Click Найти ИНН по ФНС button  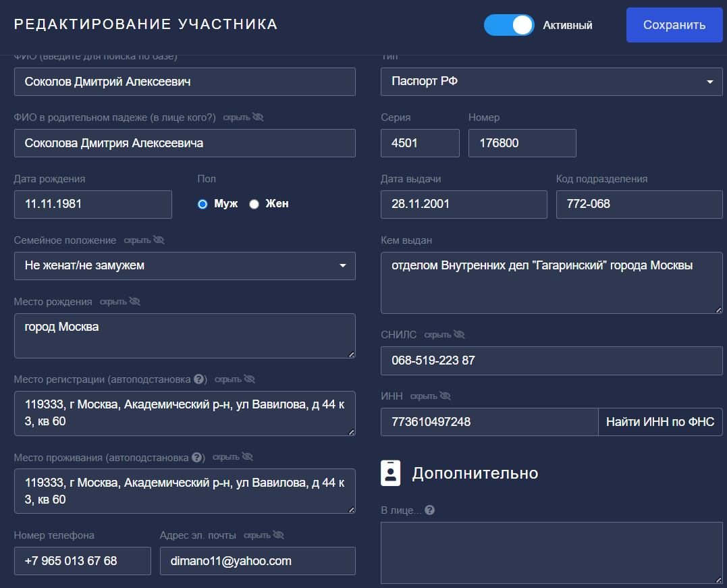click(x=659, y=422)
